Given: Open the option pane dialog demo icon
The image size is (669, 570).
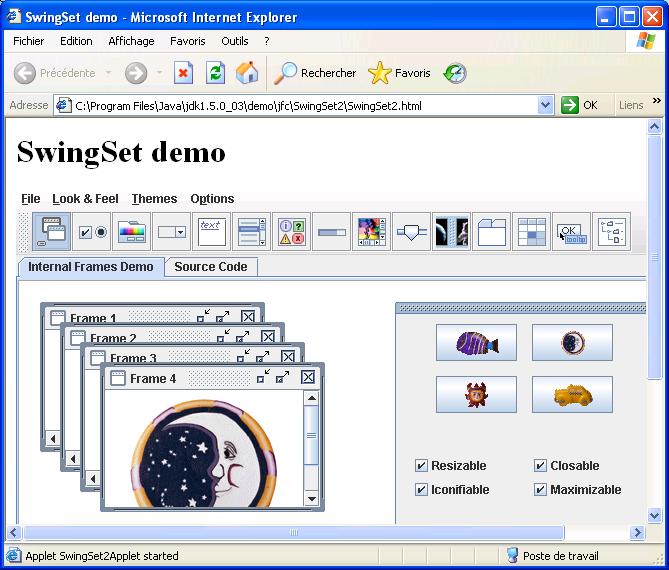Looking at the screenshot, I should [x=291, y=231].
